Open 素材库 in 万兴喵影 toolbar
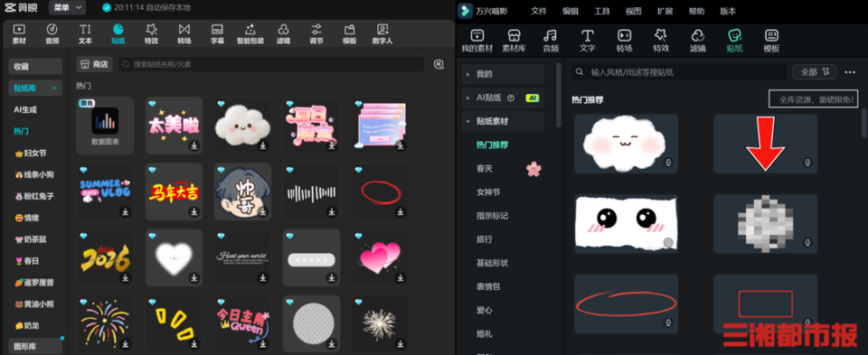This screenshot has width=868, height=355. [514, 41]
